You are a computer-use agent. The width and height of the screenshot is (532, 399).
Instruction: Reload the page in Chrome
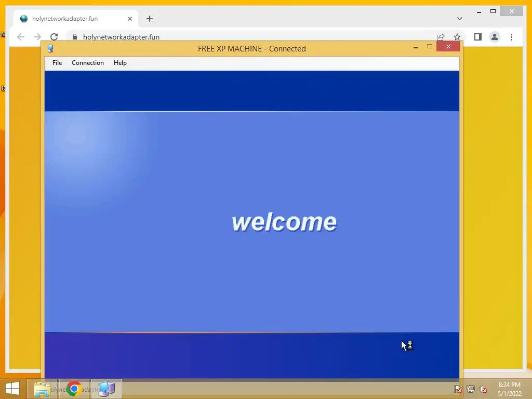(54, 37)
